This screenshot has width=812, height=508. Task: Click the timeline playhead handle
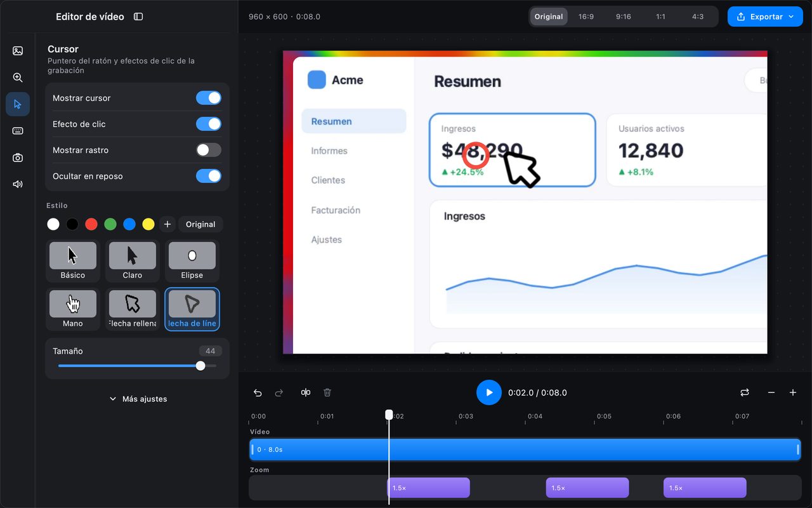click(389, 415)
